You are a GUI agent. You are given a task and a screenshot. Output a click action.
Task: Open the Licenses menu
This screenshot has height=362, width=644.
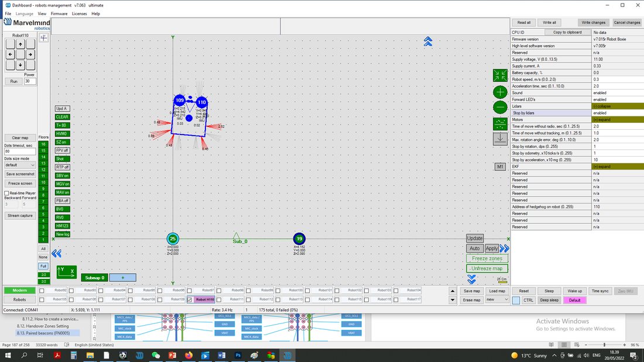pos(79,13)
